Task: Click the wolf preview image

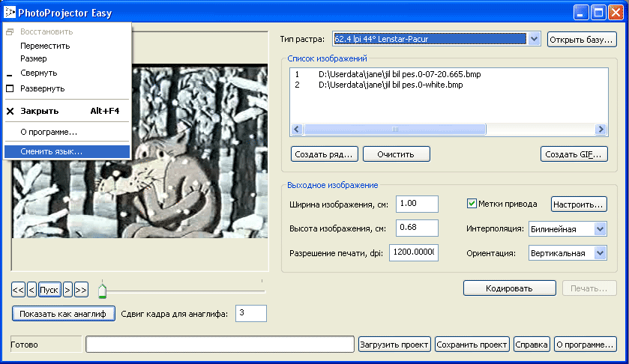Action: coord(139,151)
